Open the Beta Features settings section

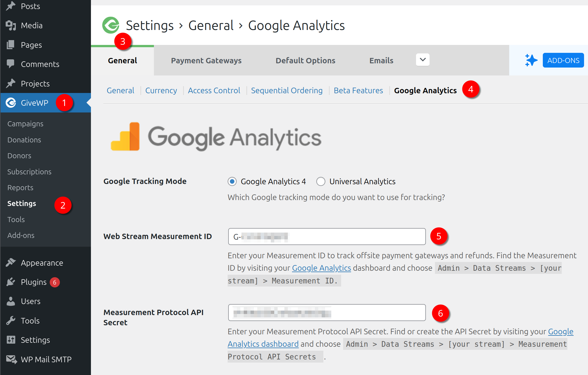358,90
